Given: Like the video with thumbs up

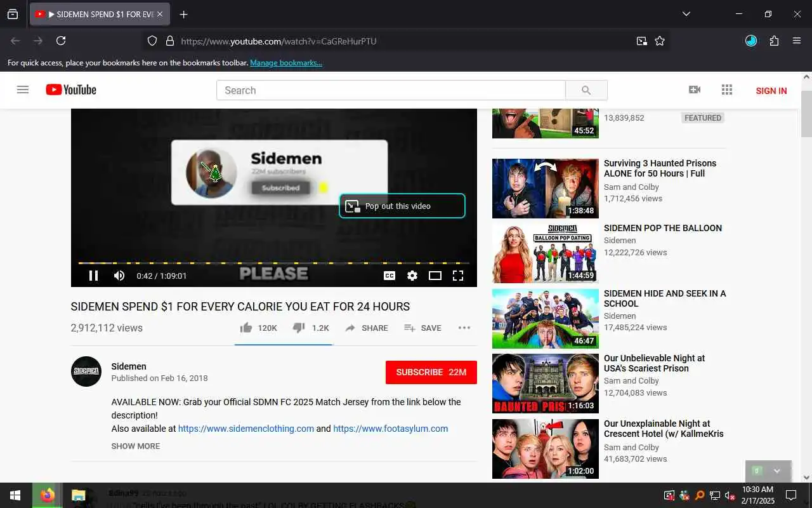Looking at the screenshot, I should (x=258, y=328).
